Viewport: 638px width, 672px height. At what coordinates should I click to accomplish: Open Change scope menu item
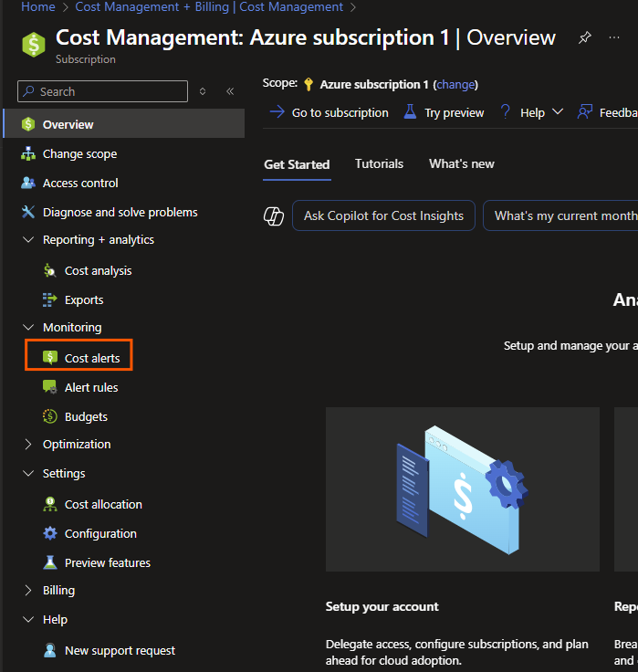coord(79,154)
